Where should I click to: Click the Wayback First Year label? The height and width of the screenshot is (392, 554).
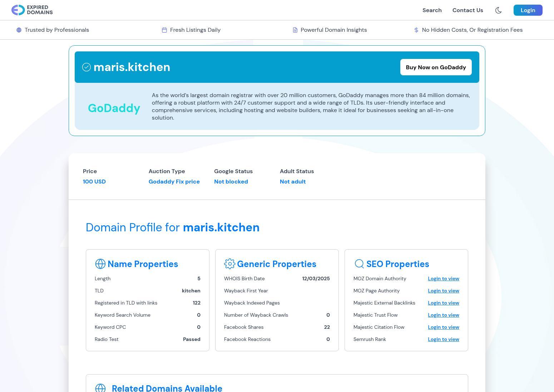246,291
